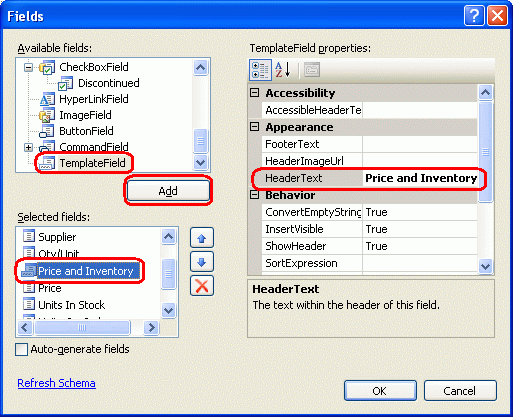Image resolution: width=513 pixels, height=417 pixels.
Task: Collapse the CheckBoxField tree node
Action: pos(29,68)
